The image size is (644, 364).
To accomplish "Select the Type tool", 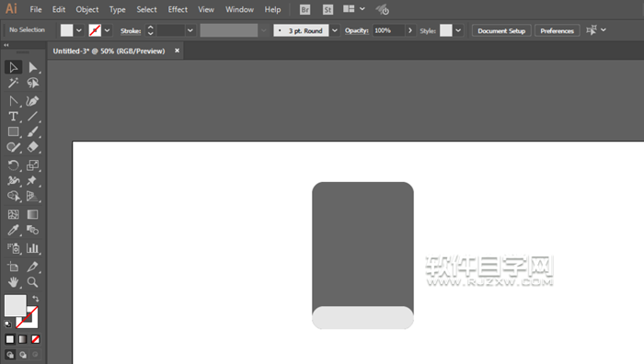I will tap(13, 117).
